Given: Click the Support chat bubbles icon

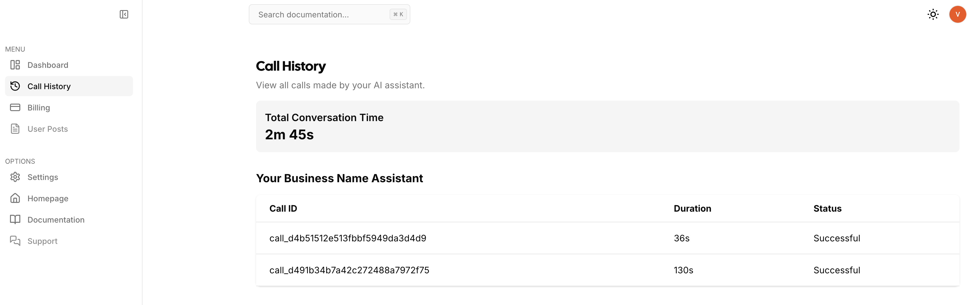Looking at the screenshot, I should click(x=15, y=241).
